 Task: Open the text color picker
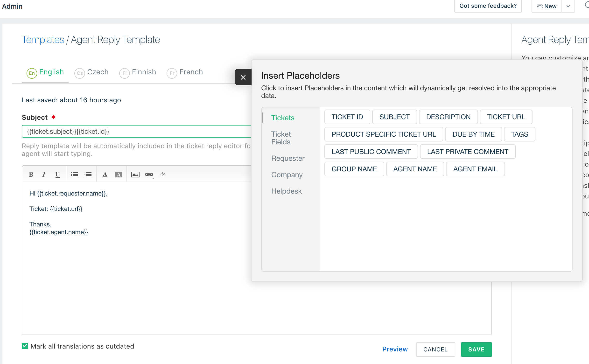tap(105, 174)
